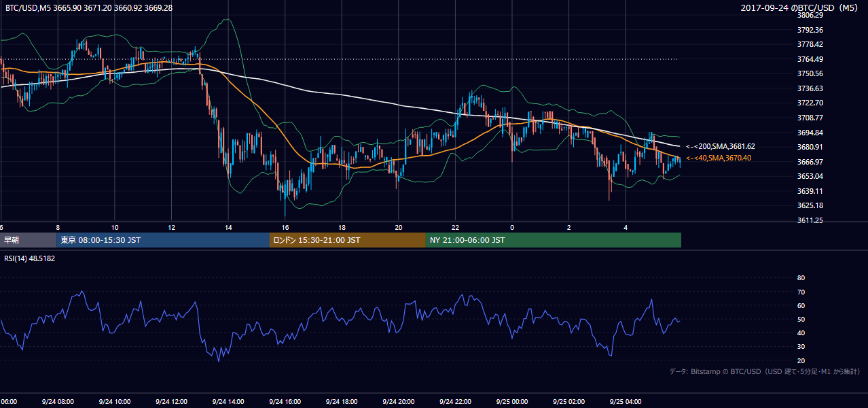Click the 3694.84 price axis label

pyautogui.click(x=810, y=133)
